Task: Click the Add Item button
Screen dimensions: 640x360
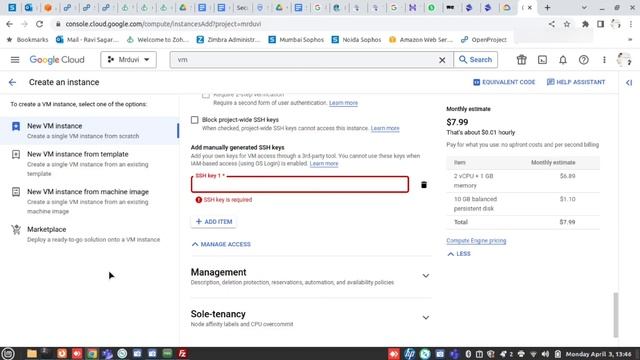Action: [x=214, y=222]
